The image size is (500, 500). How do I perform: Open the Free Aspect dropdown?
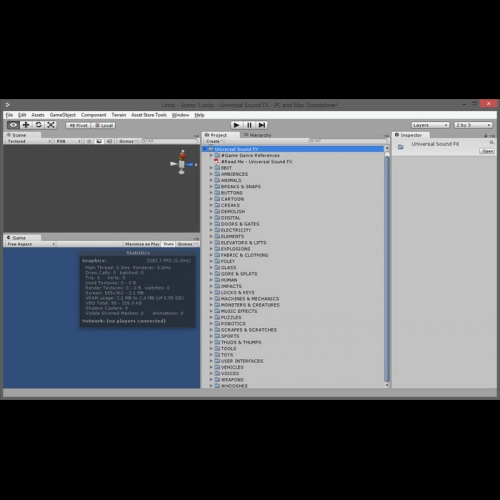(x=30, y=244)
